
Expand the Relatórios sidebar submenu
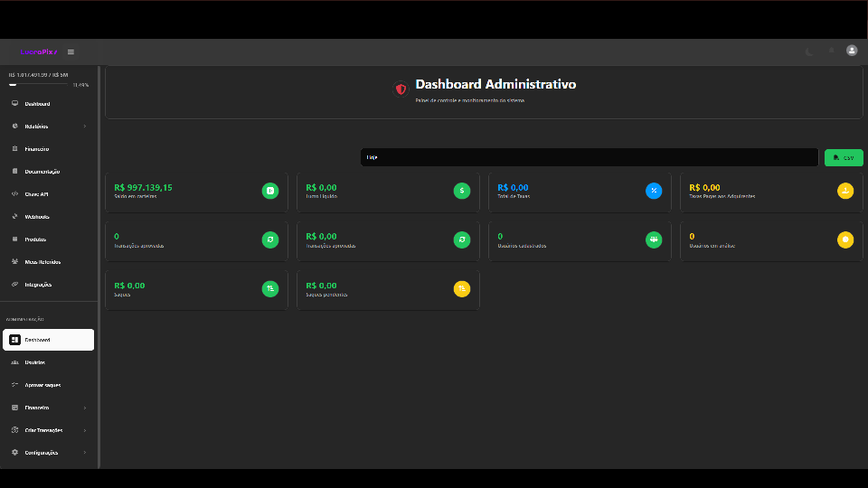85,127
